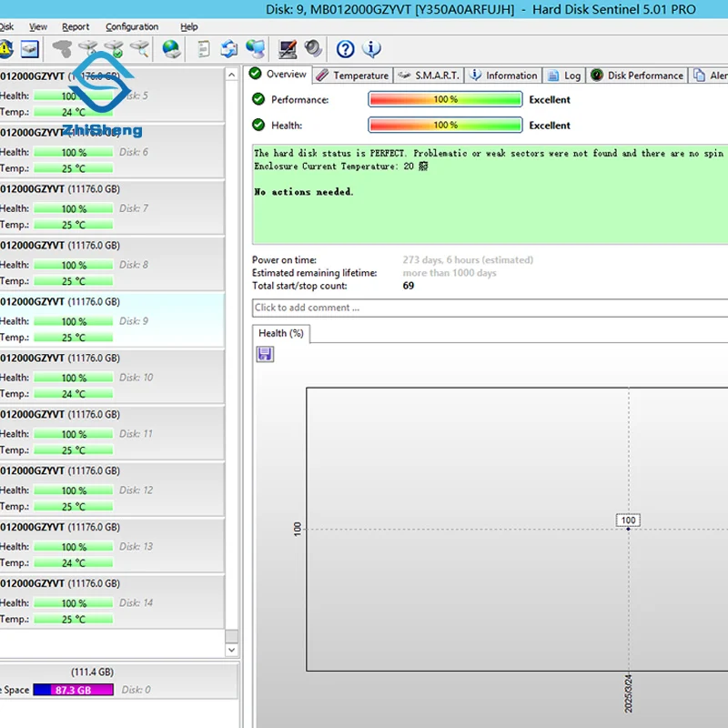Open the Report menu
The image size is (728, 728).
[76, 27]
